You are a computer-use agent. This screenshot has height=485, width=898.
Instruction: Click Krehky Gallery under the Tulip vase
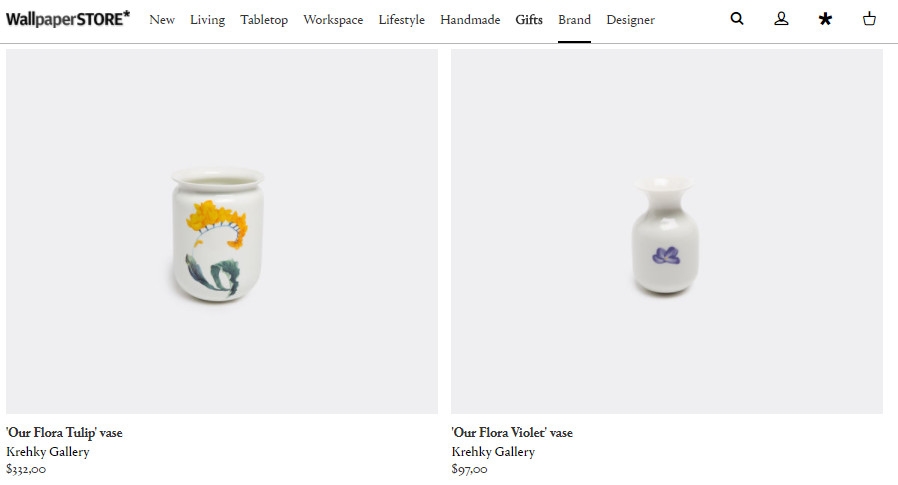(x=48, y=452)
